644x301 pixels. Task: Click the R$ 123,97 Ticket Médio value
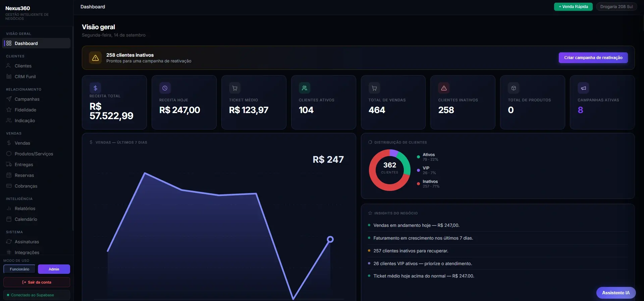click(x=249, y=110)
